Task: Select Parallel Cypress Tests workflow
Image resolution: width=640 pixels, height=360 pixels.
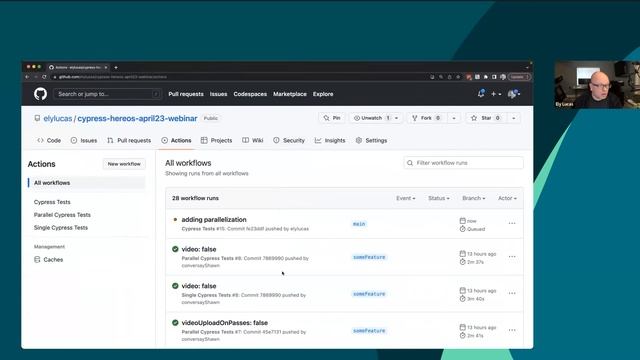Action: (x=62, y=215)
